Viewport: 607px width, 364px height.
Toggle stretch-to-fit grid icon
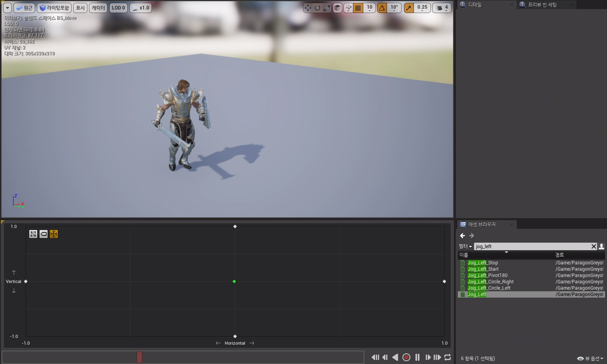point(54,234)
